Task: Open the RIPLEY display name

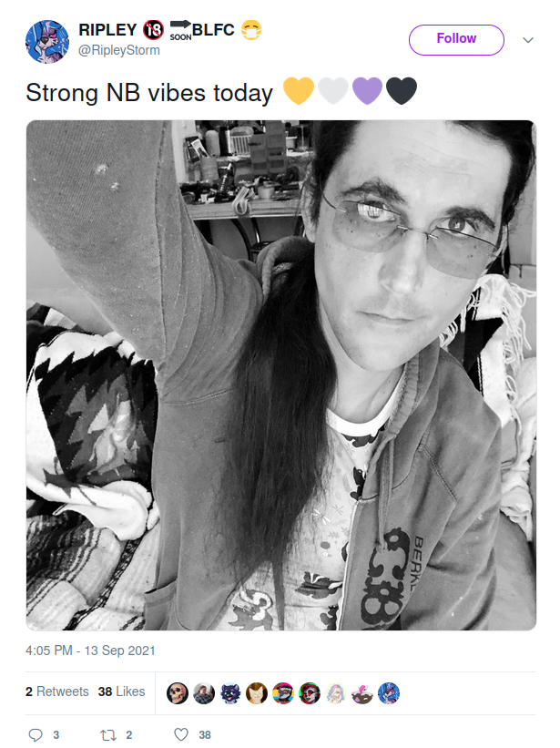Action: coord(107,29)
